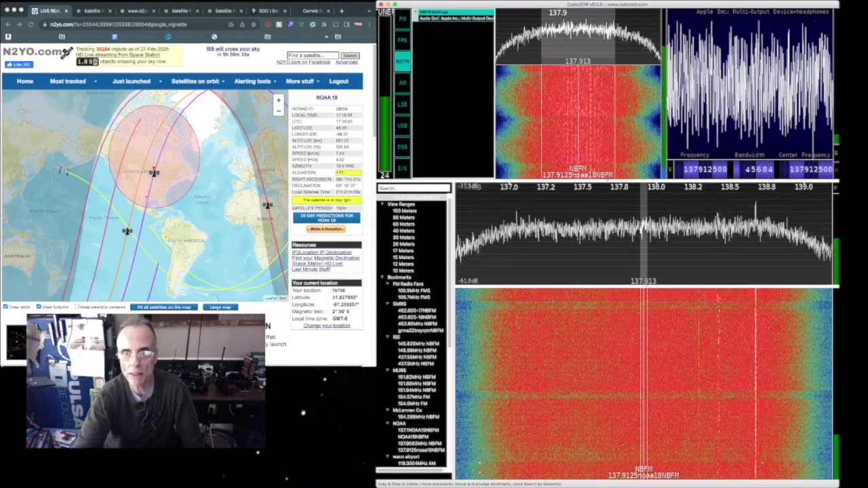Click the satellite icon over South Pacific
This screenshot has height=488, width=868.
(x=127, y=231)
